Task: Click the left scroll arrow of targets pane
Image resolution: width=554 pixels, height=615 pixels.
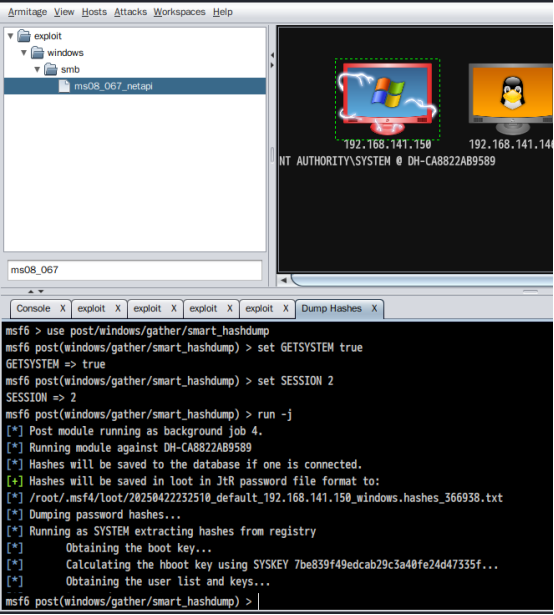Action: pyautogui.click(x=284, y=280)
